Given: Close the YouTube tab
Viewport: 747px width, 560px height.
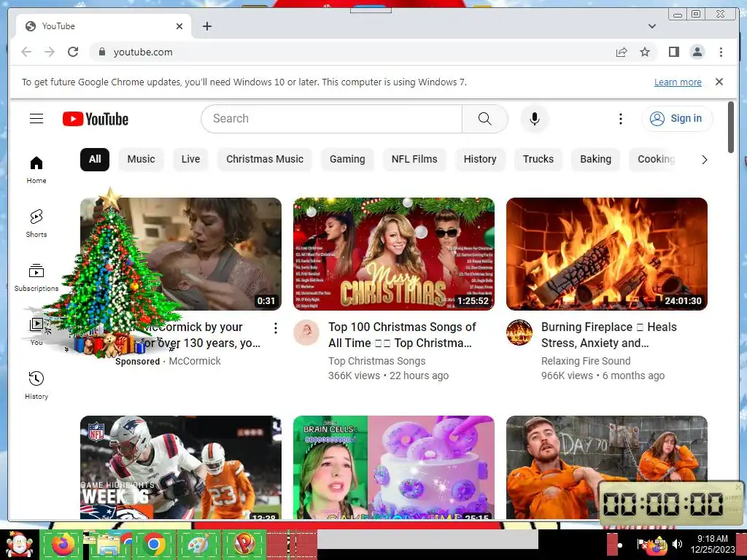Looking at the screenshot, I should (179, 26).
